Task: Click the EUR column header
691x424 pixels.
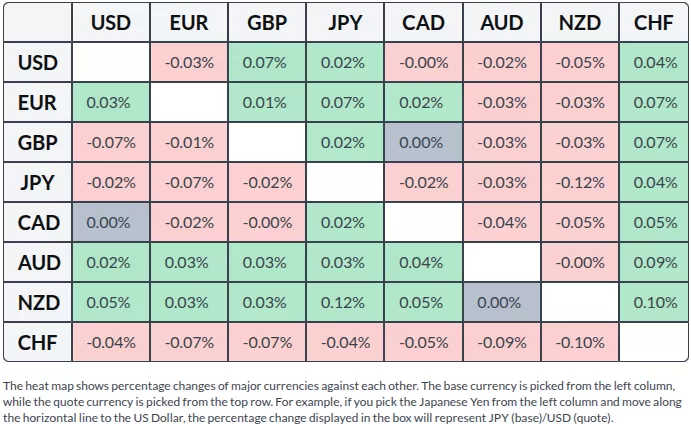Action: pyautogui.click(x=189, y=22)
